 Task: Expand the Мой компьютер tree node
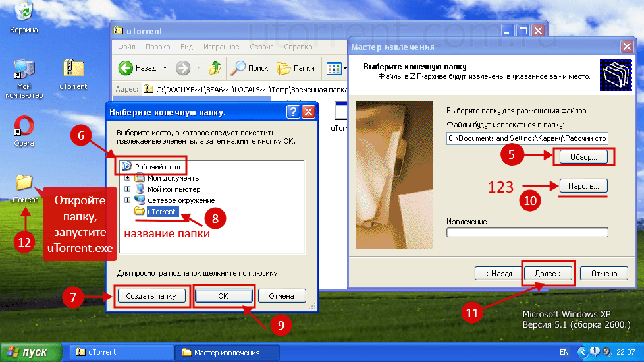coord(127,189)
